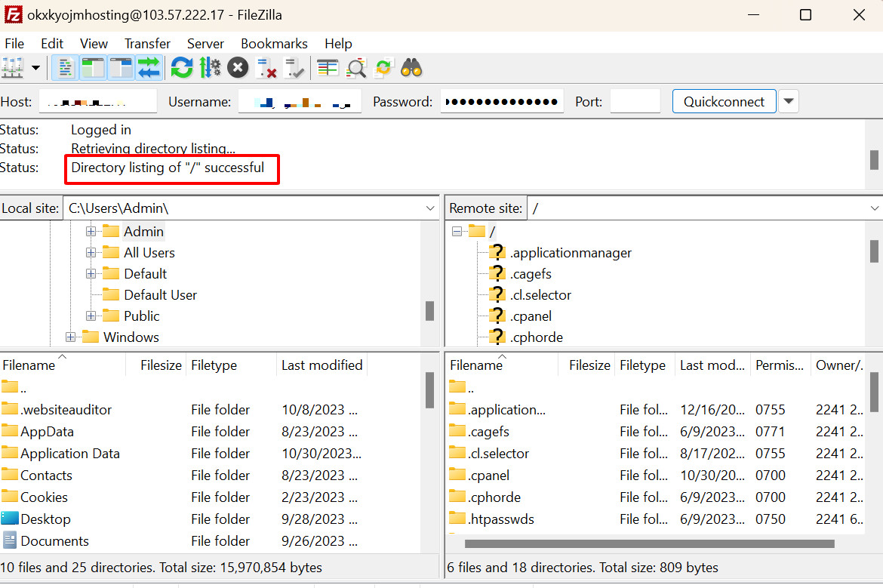Click the Username input field

pos(300,101)
